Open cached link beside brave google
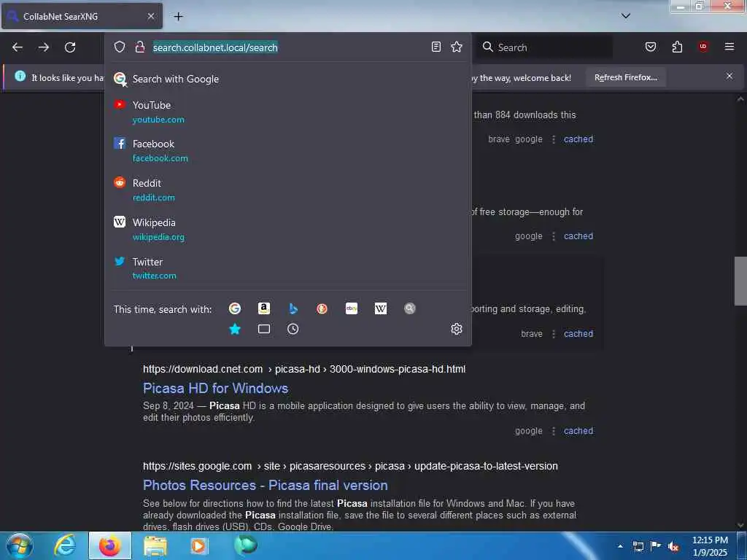The image size is (747, 560). click(578, 139)
